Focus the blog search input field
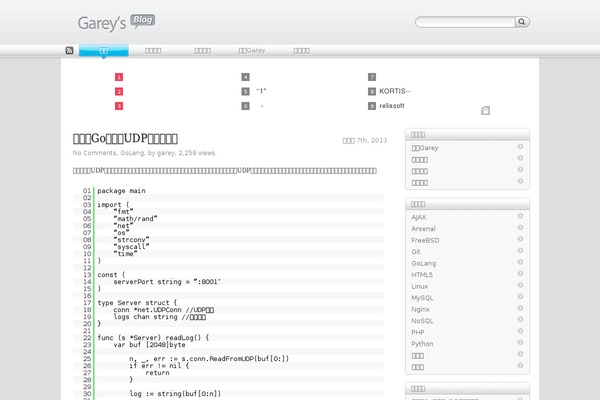The height and width of the screenshot is (400, 600). [x=466, y=22]
